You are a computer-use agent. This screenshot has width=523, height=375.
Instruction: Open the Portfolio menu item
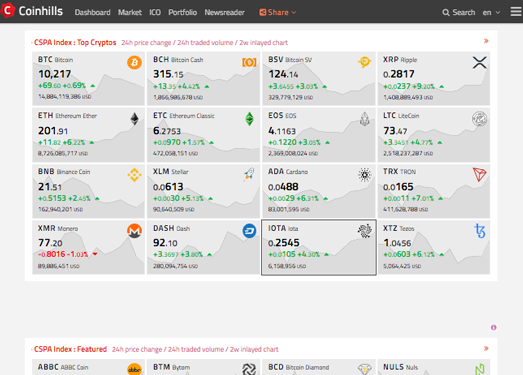point(182,12)
